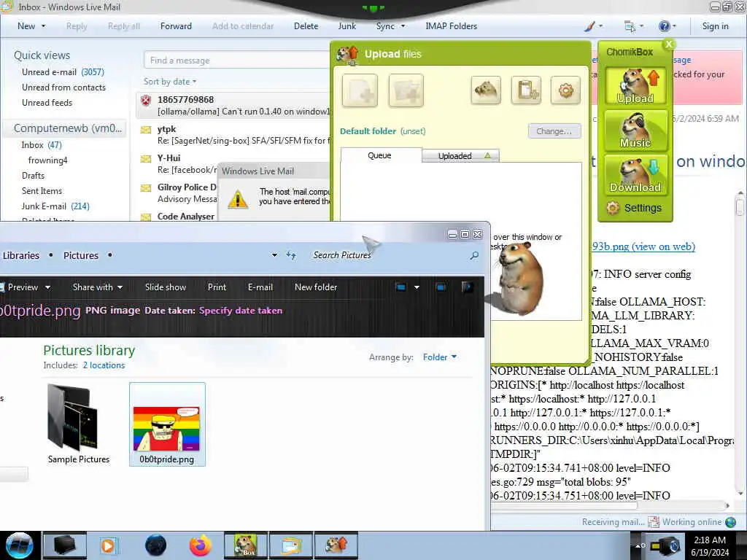Open ChomikBox Settings gear

pos(635,208)
